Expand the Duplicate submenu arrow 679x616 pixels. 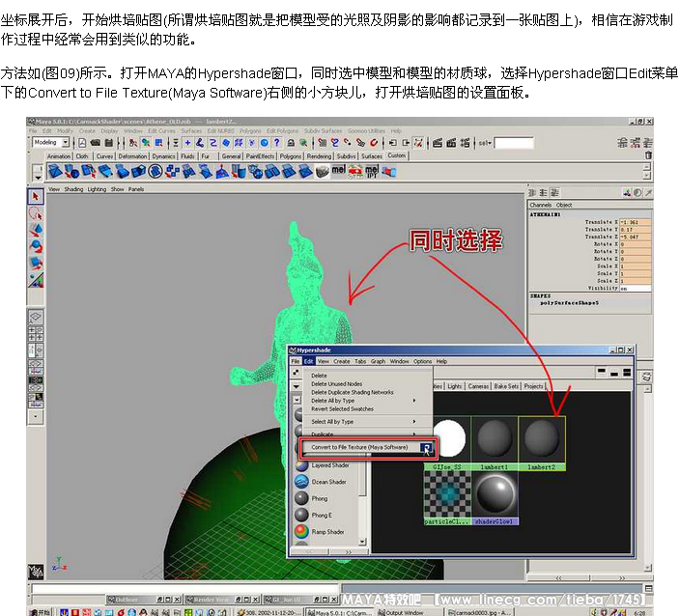pos(414,434)
